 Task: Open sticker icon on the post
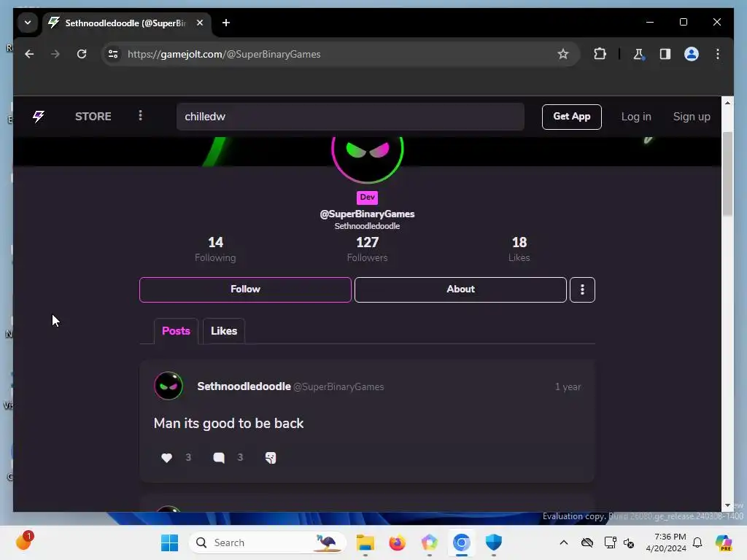(271, 458)
